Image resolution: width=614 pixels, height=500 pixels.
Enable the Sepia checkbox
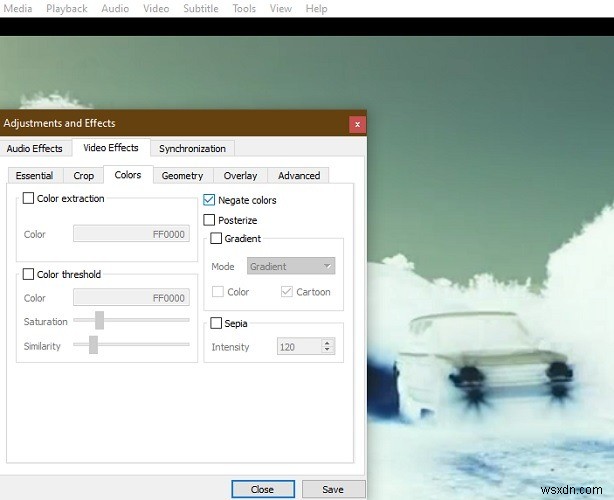216,323
